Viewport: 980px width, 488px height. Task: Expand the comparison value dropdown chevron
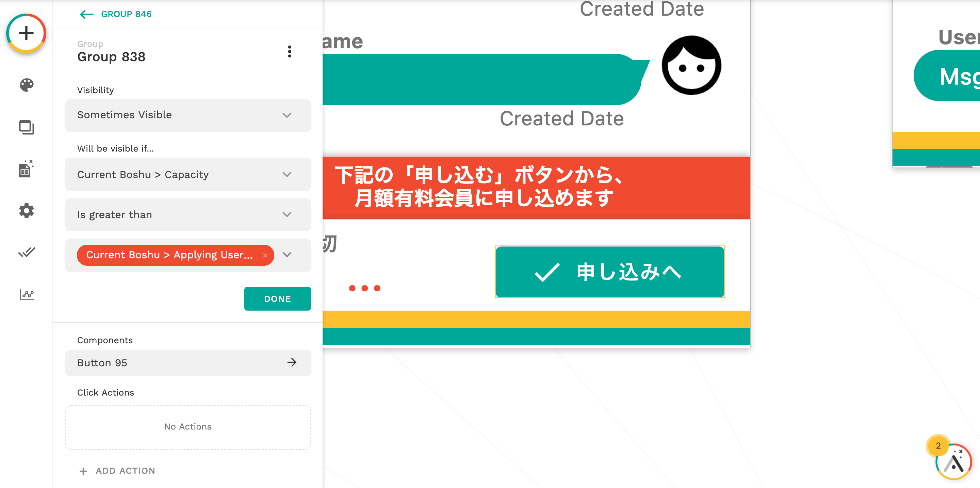click(287, 255)
